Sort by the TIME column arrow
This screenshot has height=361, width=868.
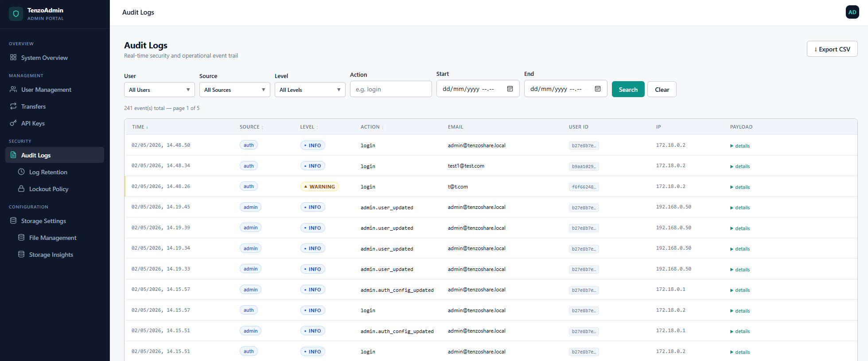147,127
